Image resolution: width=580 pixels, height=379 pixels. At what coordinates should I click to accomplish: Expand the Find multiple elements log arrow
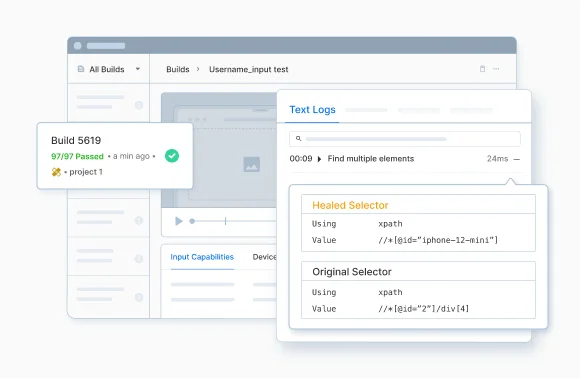[x=320, y=159]
